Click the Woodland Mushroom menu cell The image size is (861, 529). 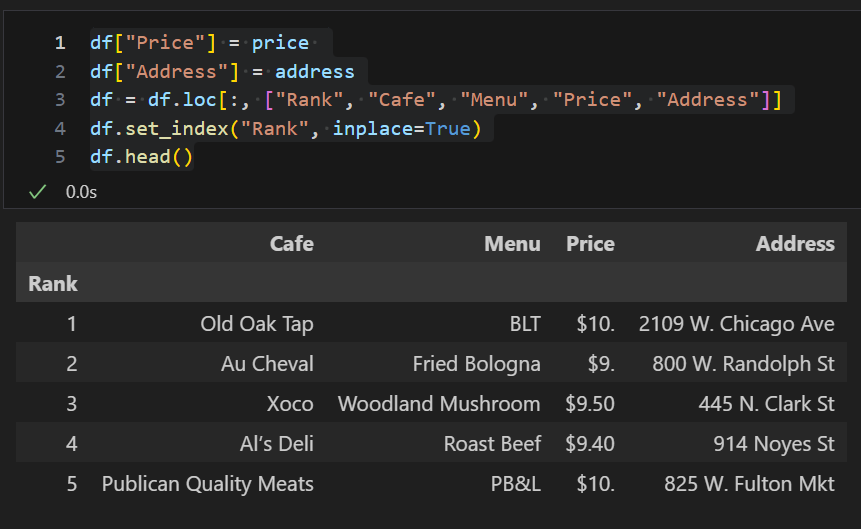(439, 404)
